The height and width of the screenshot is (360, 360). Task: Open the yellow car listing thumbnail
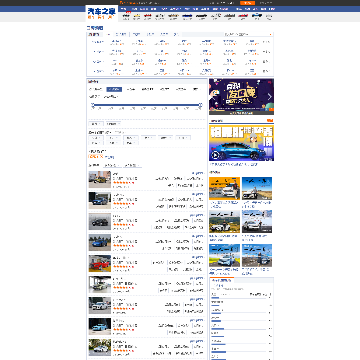point(100,180)
